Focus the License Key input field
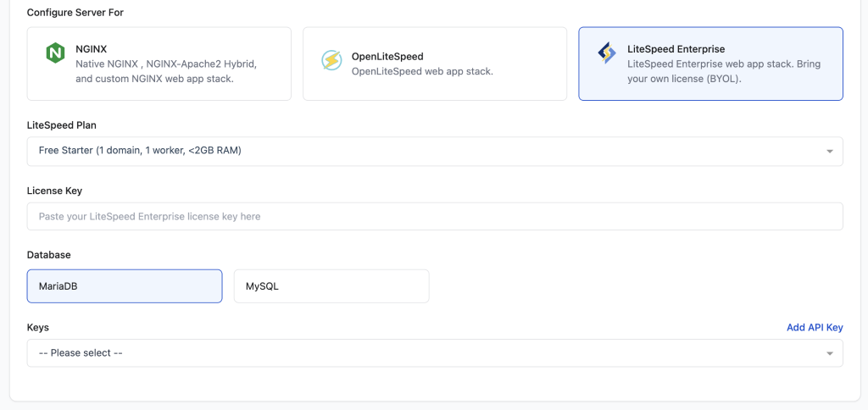This screenshot has width=868, height=410. (435, 216)
